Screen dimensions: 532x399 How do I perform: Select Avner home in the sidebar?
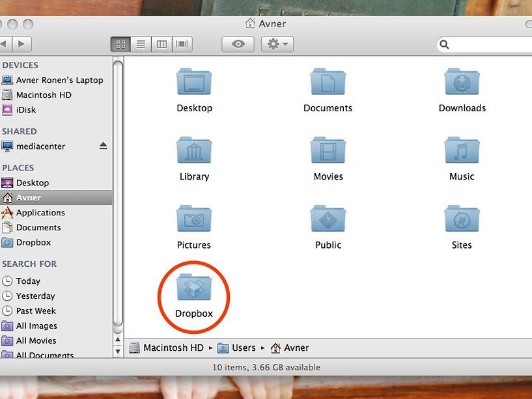[x=56, y=198]
